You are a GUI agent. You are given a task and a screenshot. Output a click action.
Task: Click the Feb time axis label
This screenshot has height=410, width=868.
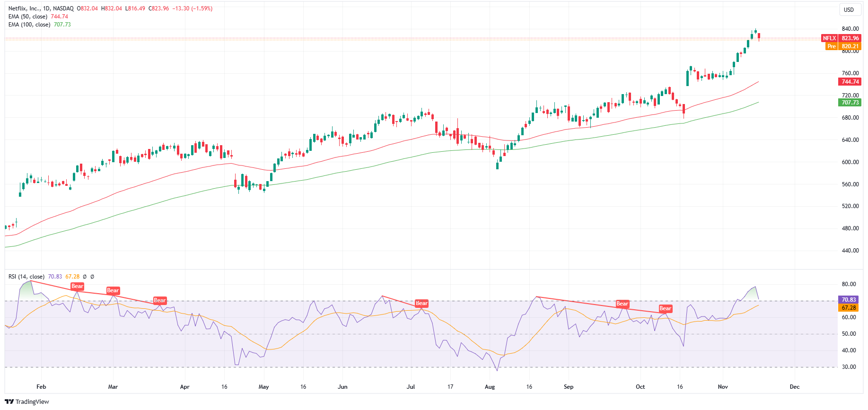tap(42, 387)
